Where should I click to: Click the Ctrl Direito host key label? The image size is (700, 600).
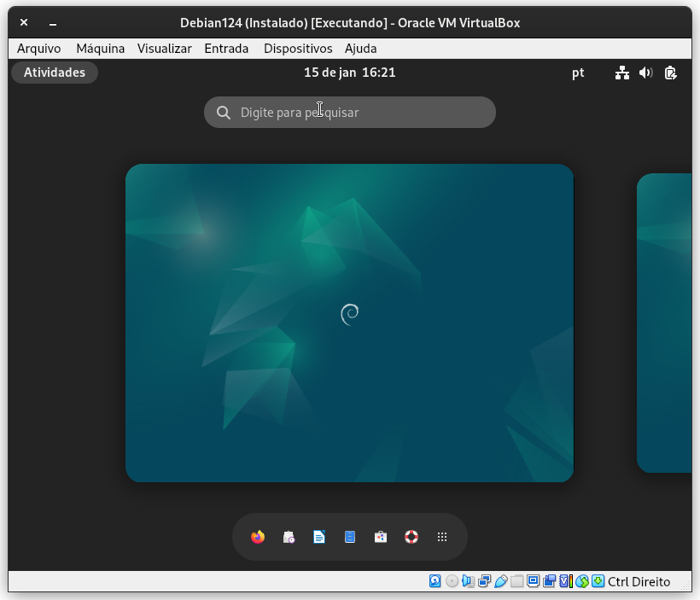point(639,582)
